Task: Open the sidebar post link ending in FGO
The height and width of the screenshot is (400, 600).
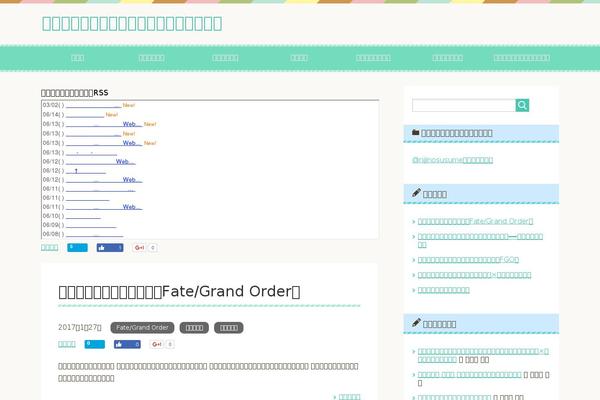Action: coord(468,260)
